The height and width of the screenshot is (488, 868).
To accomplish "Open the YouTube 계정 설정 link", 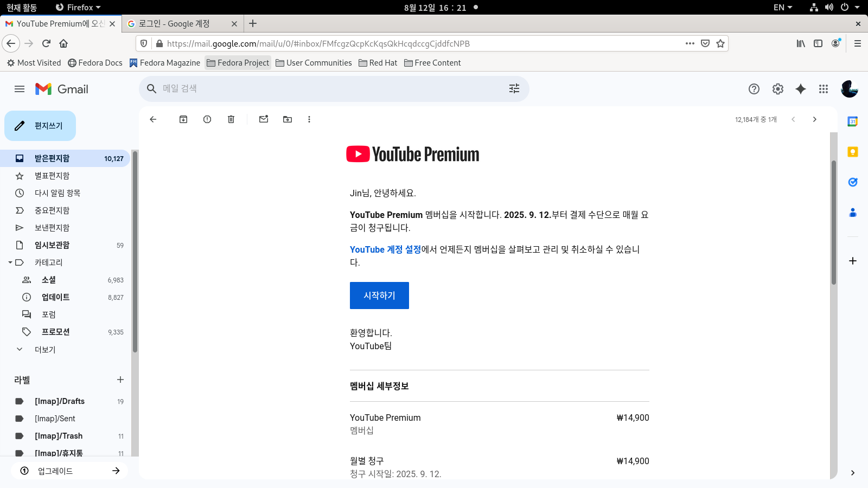I will point(385,249).
